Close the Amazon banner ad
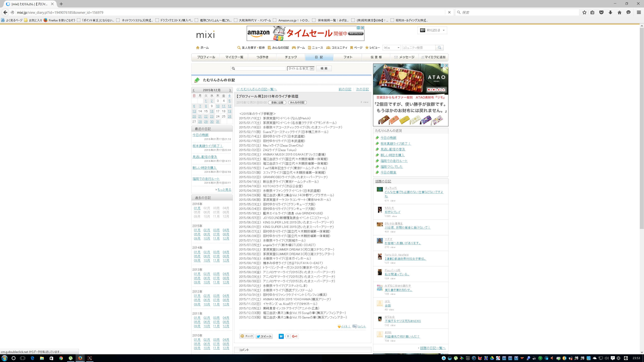Screen dimensions: 644x362 pyautogui.click(x=362, y=28)
